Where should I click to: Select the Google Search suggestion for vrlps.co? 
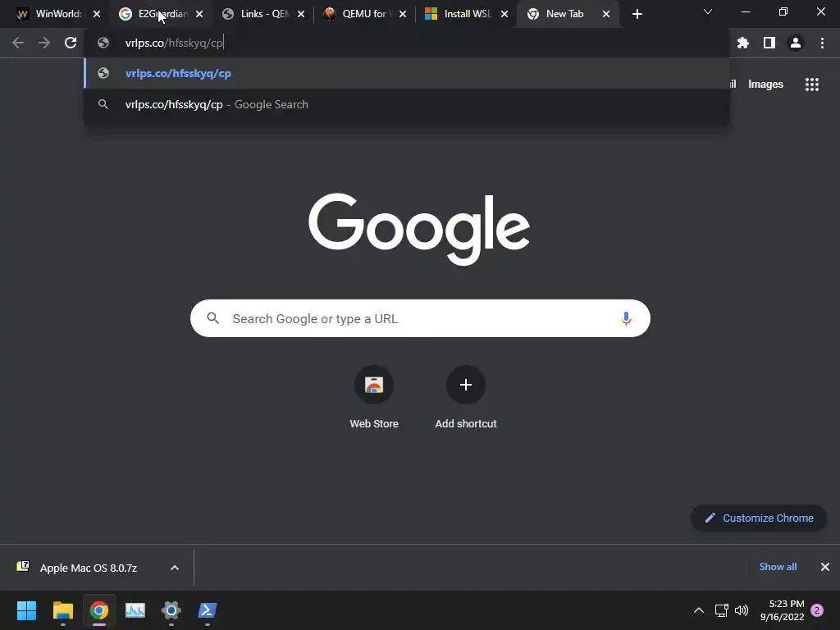tap(407, 104)
